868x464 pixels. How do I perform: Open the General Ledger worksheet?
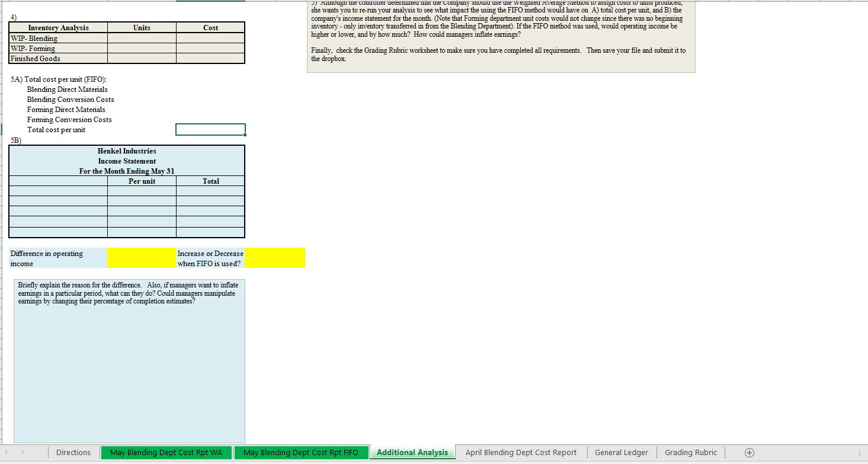621,452
